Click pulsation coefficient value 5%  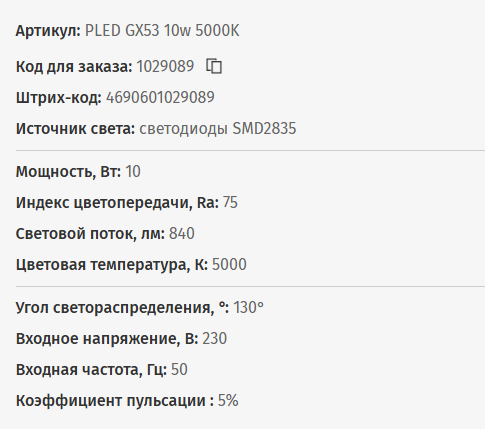(x=228, y=401)
